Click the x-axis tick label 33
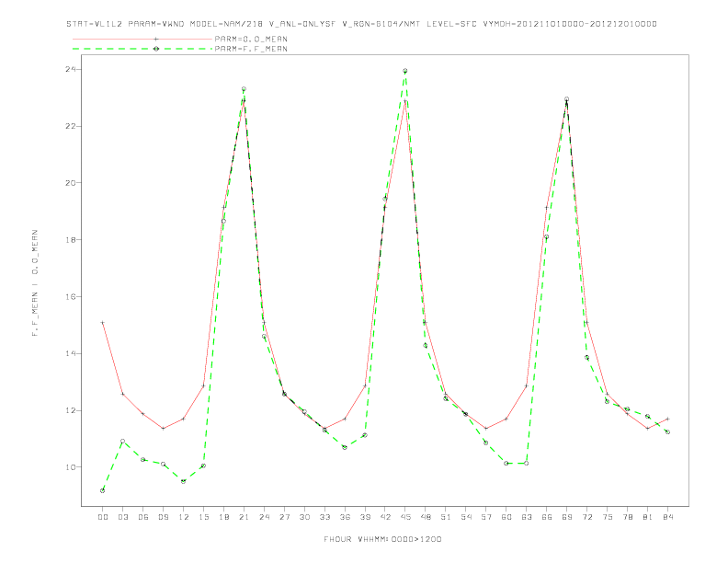The image size is (728, 563). 324,517
